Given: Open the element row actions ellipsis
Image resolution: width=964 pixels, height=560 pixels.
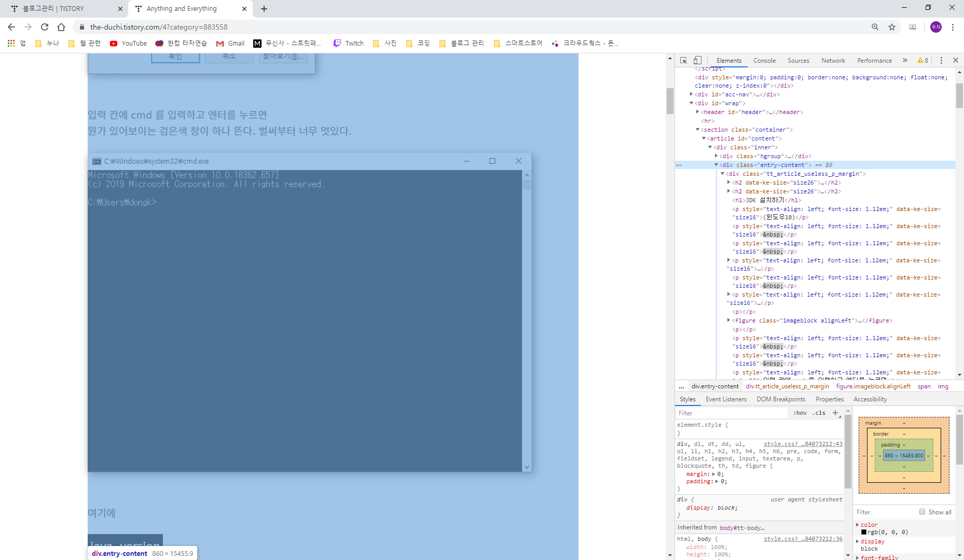Looking at the screenshot, I should click(x=679, y=165).
